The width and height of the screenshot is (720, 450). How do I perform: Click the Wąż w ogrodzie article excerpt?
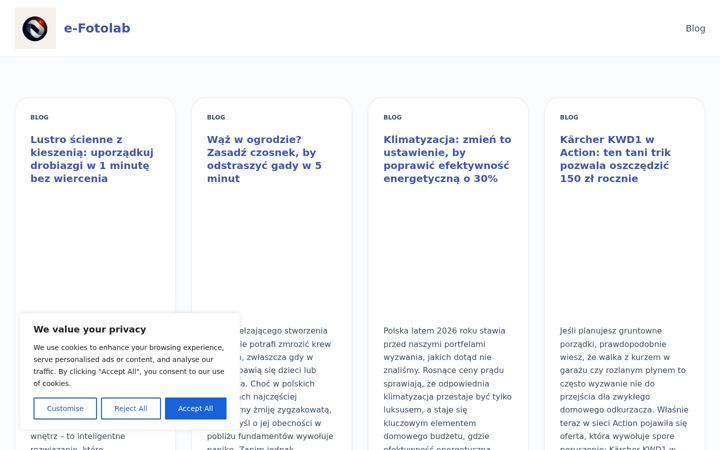[287, 389]
